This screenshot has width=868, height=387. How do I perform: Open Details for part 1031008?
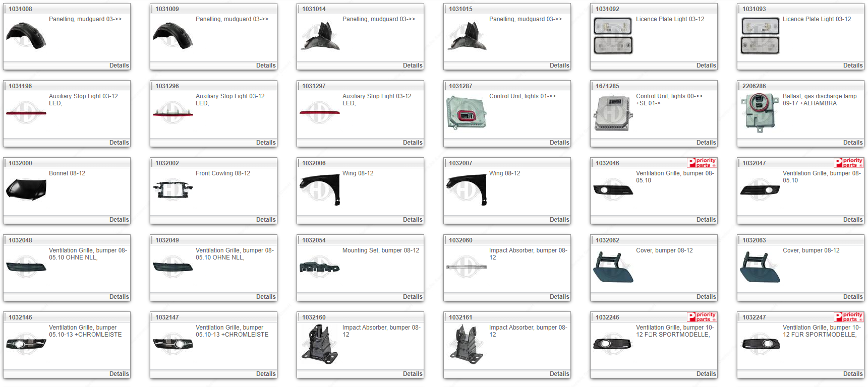[119, 66]
